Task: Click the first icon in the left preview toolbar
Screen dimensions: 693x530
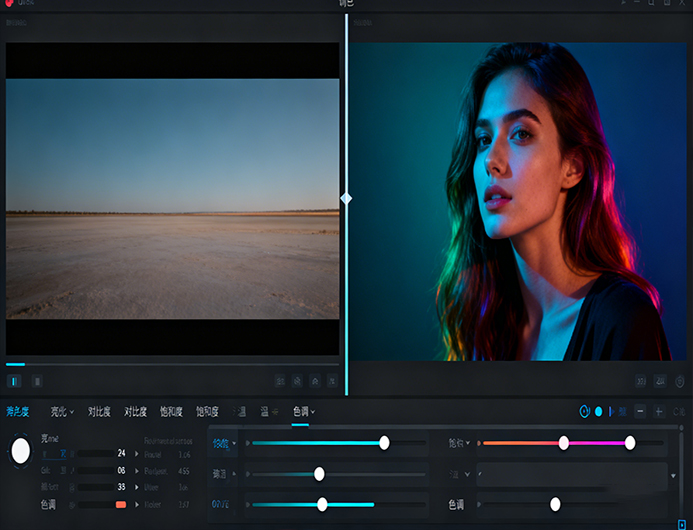Action: click(x=280, y=381)
